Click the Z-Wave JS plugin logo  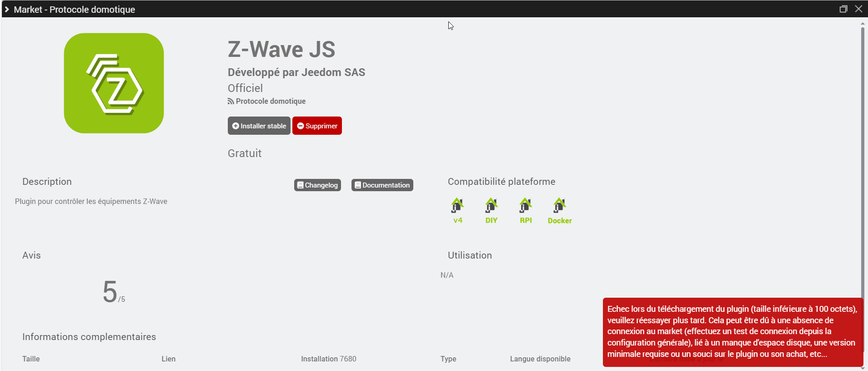114,83
